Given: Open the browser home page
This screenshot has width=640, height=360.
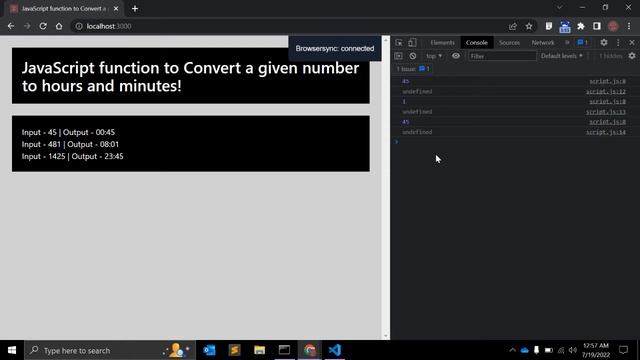Looking at the screenshot, I should point(59,26).
